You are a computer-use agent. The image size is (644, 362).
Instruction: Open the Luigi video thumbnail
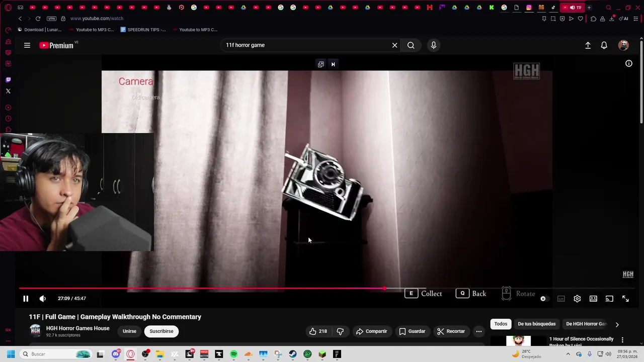[518, 340]
